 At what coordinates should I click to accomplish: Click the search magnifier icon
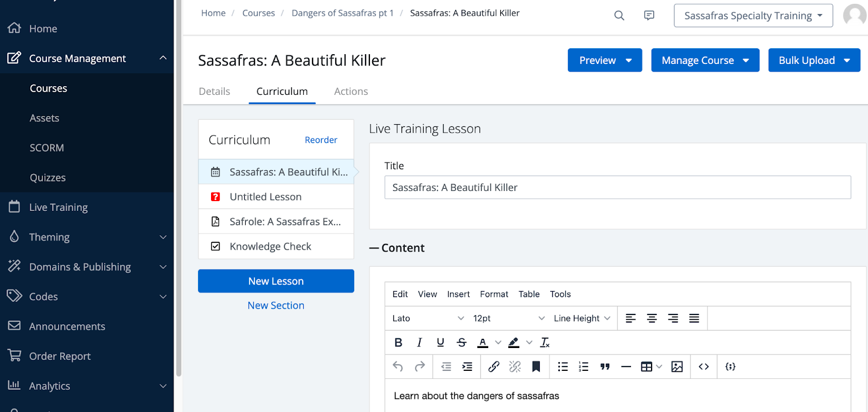click(x=619, y=16)
